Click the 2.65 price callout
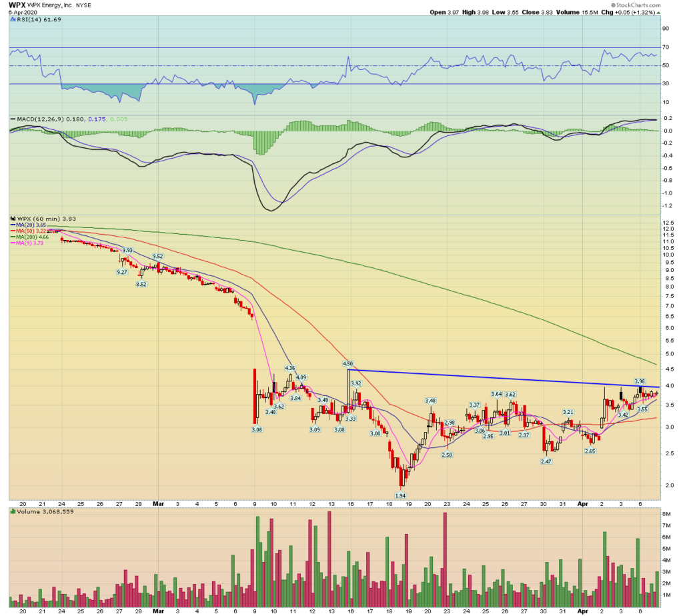 pyautogui.click(x=590, y=451)
